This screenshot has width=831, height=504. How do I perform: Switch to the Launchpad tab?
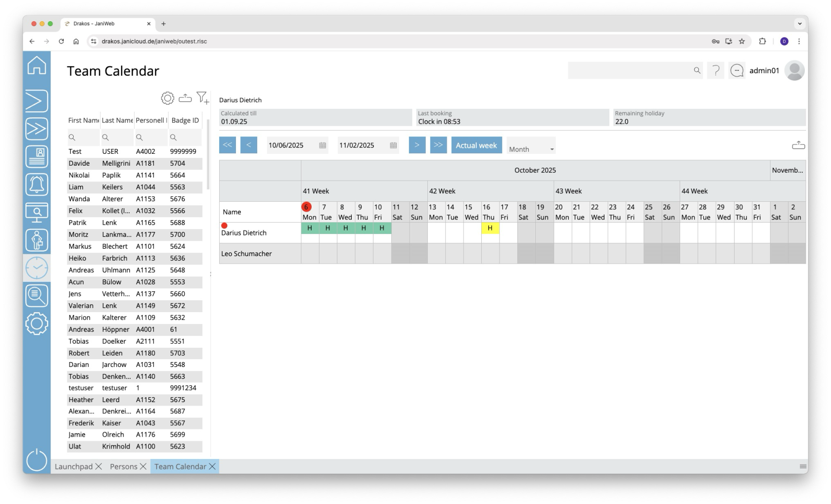pos(74,466)
